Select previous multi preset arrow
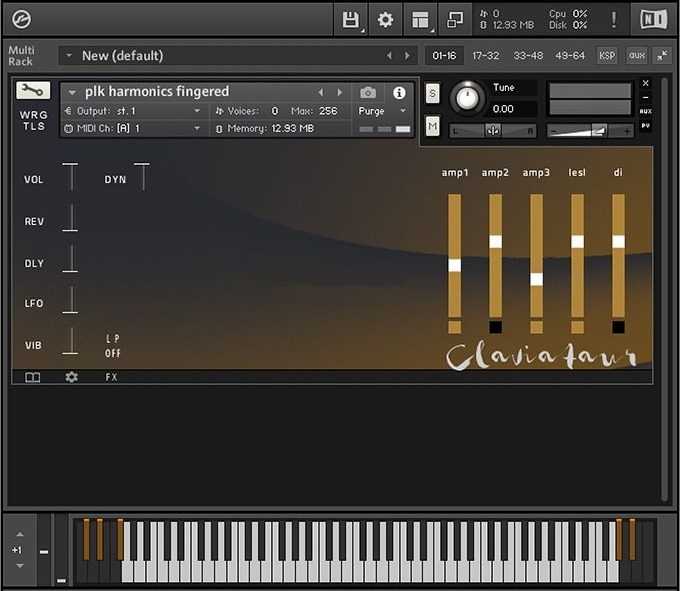 [x=389, y=56]
